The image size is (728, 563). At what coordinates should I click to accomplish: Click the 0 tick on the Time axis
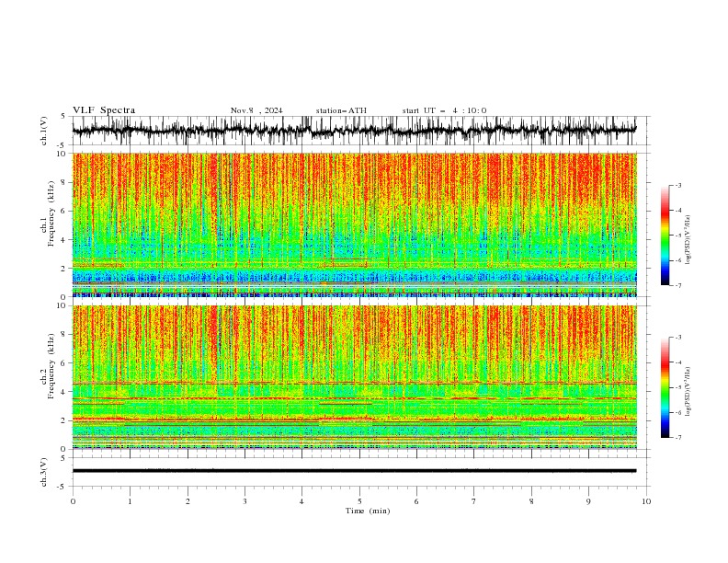73,501
